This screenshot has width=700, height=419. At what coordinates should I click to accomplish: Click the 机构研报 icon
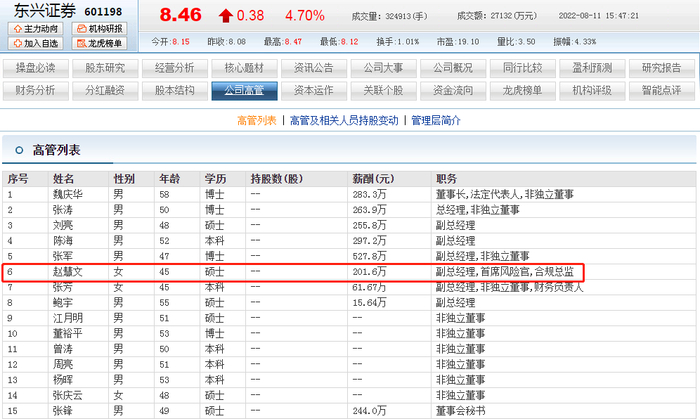[82, 29]
